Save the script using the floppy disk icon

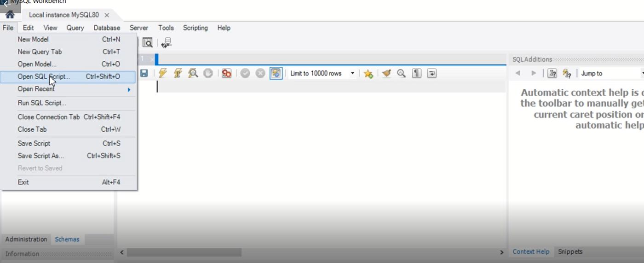144,73
